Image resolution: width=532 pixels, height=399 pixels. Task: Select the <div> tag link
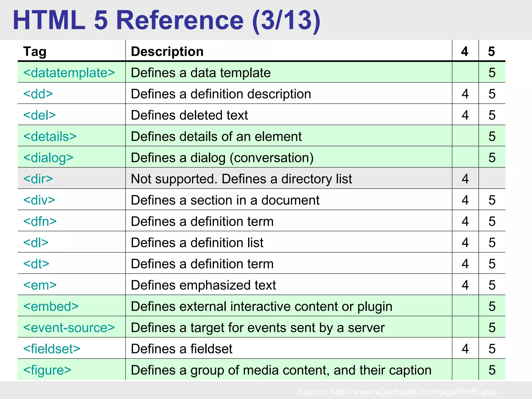(39, 200)
